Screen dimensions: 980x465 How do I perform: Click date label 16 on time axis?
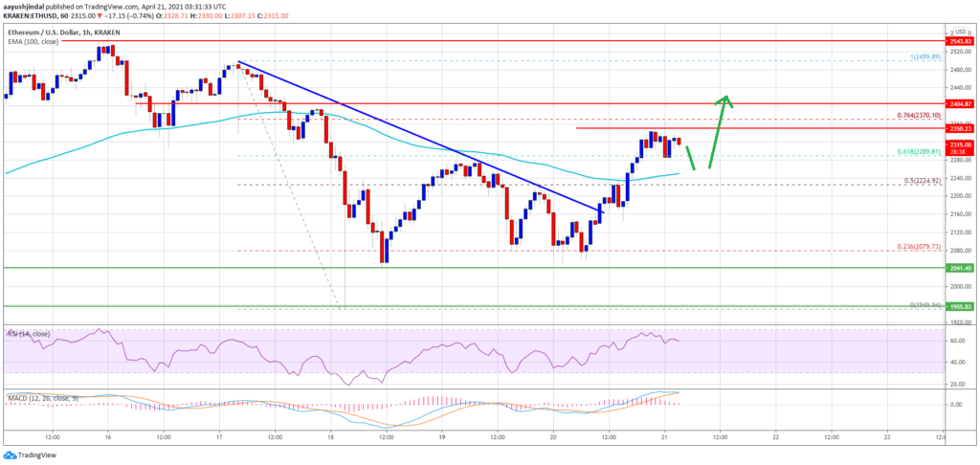(108, 437)
